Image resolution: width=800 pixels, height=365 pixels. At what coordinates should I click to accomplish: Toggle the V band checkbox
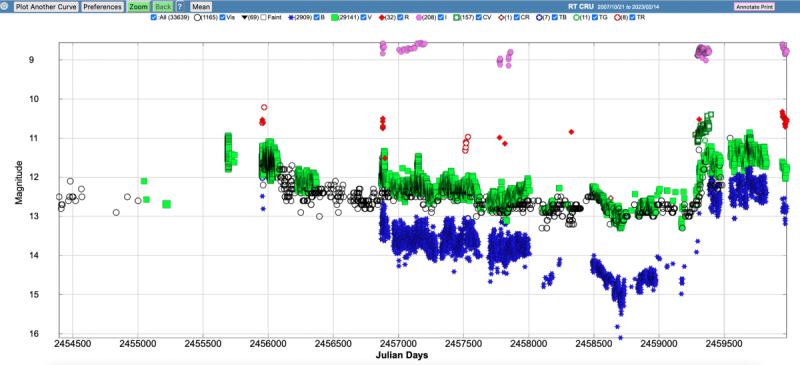coord(363,17)
